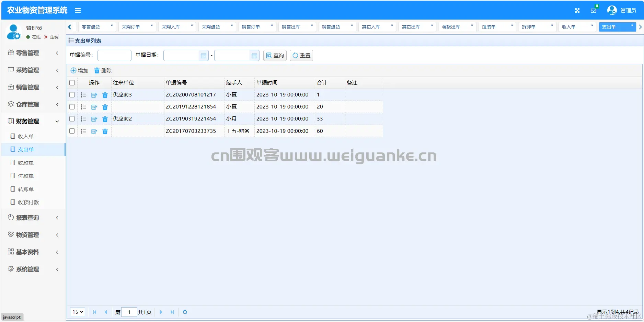
Task: View details of ZC20170703233735 row
Action: [x=83, y=131]
